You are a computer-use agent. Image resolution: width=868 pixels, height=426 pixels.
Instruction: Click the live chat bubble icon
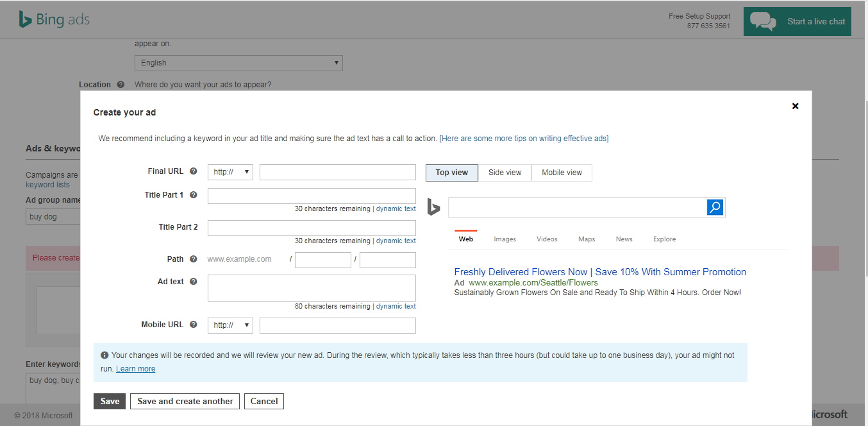click(763, 21)
